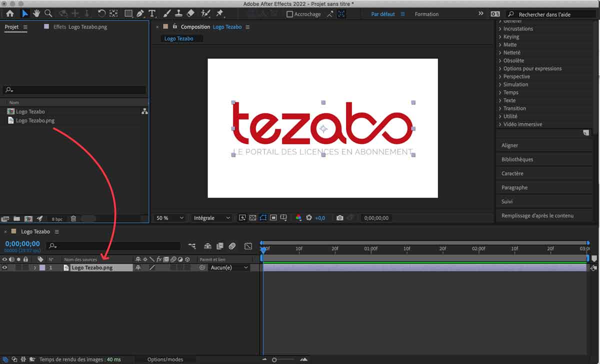
Task: Enable motion blur for all layers in timeline
Action: click(x=232, y=246)
